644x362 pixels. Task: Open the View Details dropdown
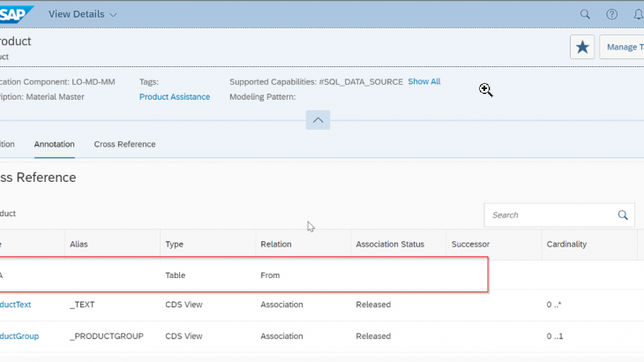(x=83, y=14)
